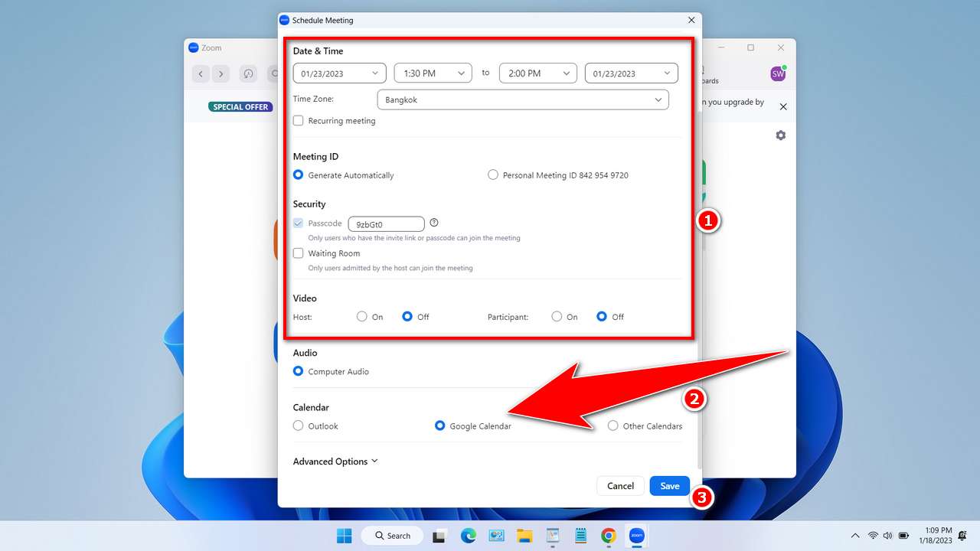Turn host video On
This screenshot has width=980, height=551.
tap(362, 317)
